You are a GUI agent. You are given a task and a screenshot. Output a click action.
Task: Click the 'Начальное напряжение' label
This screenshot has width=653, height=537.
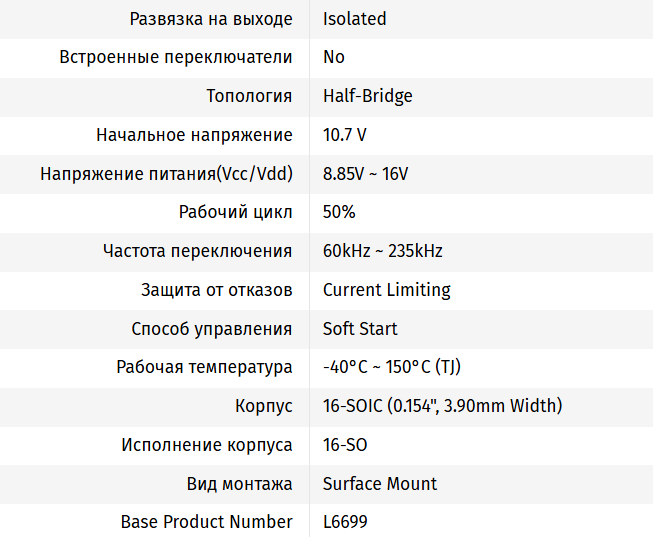194,135
